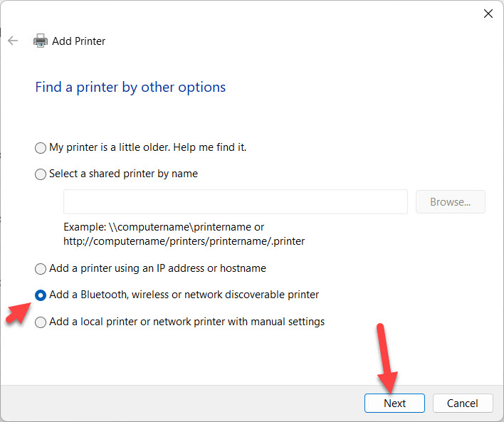Choose the local printer with manual settings radio button
The height and width of the screenshot is (422, 504).
[x=41, y=322]
